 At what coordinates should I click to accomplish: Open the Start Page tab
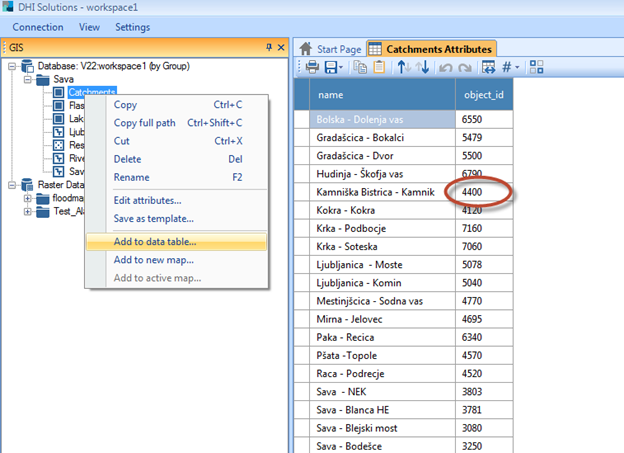pos(330,49)
